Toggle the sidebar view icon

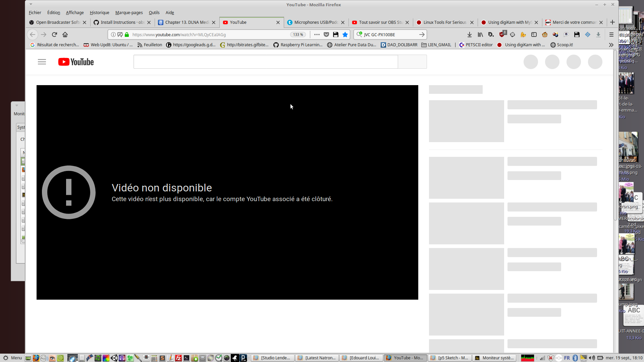click(x=534, y=35)
